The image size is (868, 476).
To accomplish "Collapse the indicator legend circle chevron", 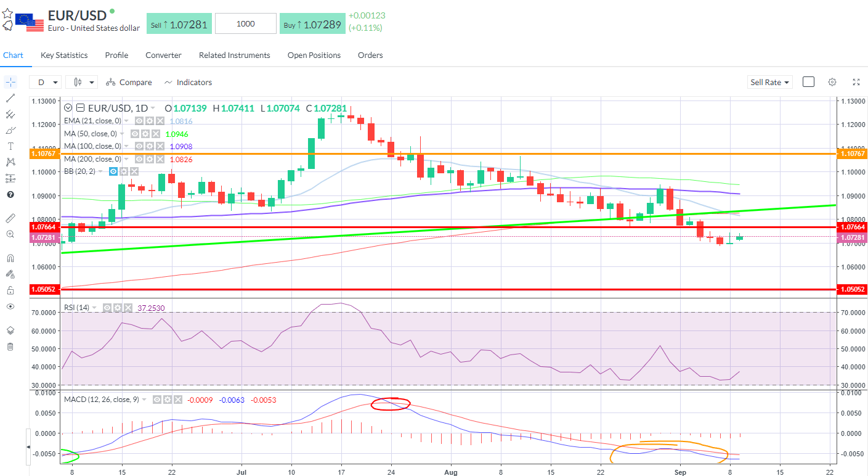I will [68, 108].
